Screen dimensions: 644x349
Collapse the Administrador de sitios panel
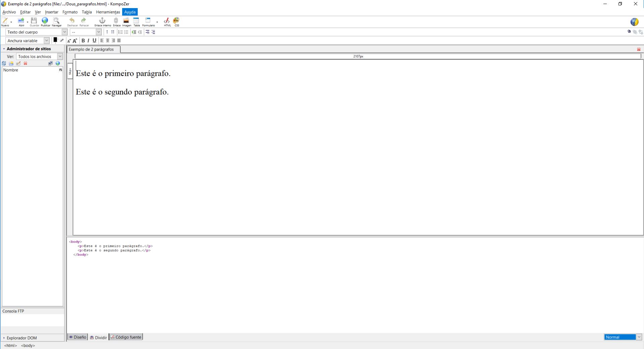pos(4,49)
